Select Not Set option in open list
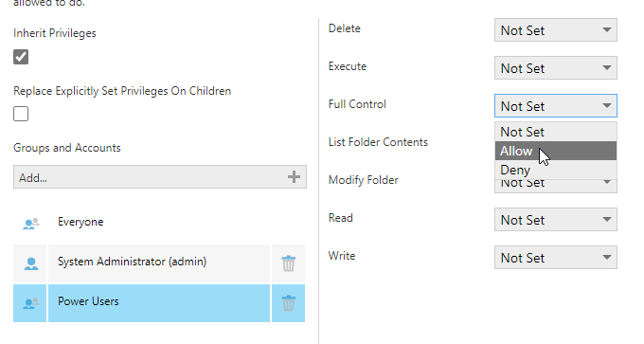This screenshot has height=344, width=644. click(555, 132)
